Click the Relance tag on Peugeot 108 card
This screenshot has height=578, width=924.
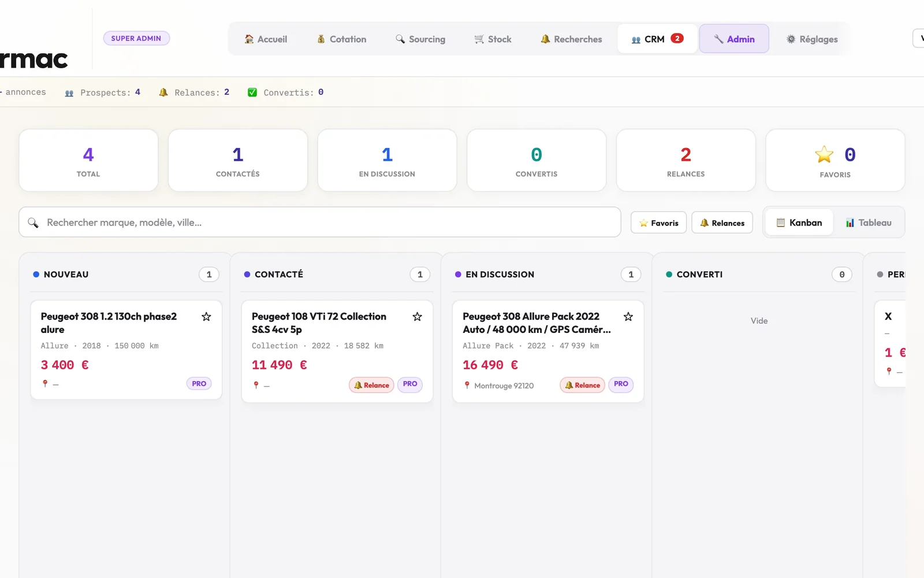click(x=371, y=385)
